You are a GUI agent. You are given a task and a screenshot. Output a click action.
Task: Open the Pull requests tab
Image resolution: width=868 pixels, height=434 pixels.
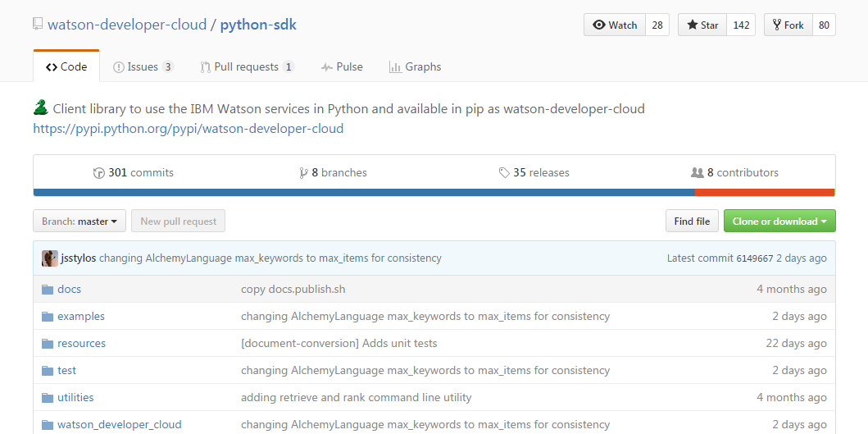tap(248, 67)
